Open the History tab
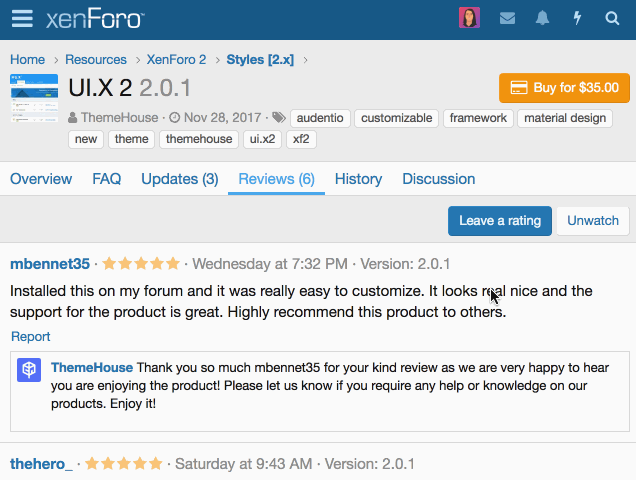The image size is (636, 480). pos(358,179)
